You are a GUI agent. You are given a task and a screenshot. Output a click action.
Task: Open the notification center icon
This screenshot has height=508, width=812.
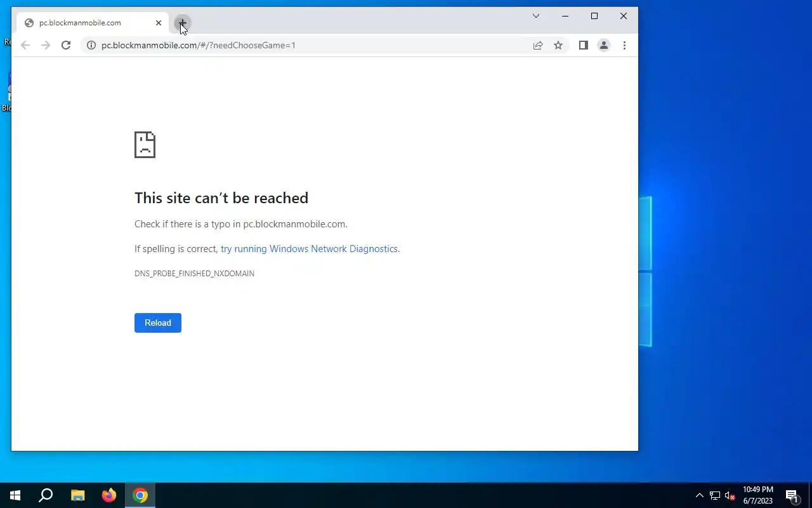point(792,495)
